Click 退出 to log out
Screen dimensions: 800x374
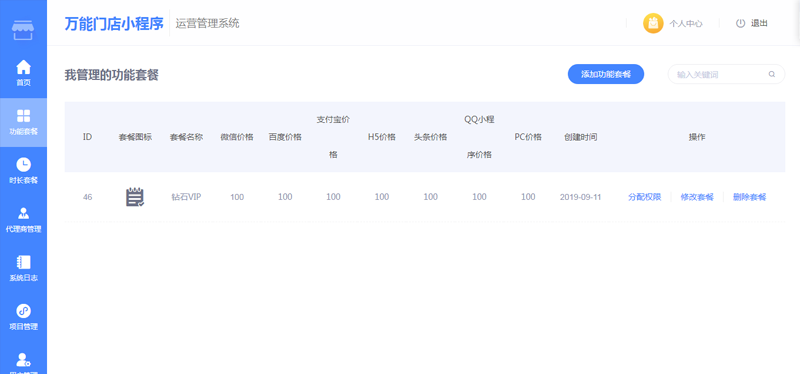point(759,23)
